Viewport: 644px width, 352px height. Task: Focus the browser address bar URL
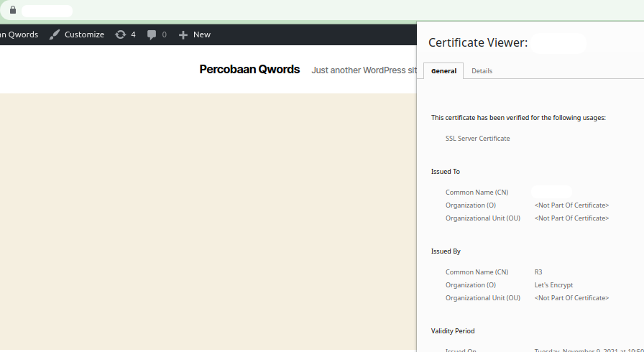coord(47,11)
